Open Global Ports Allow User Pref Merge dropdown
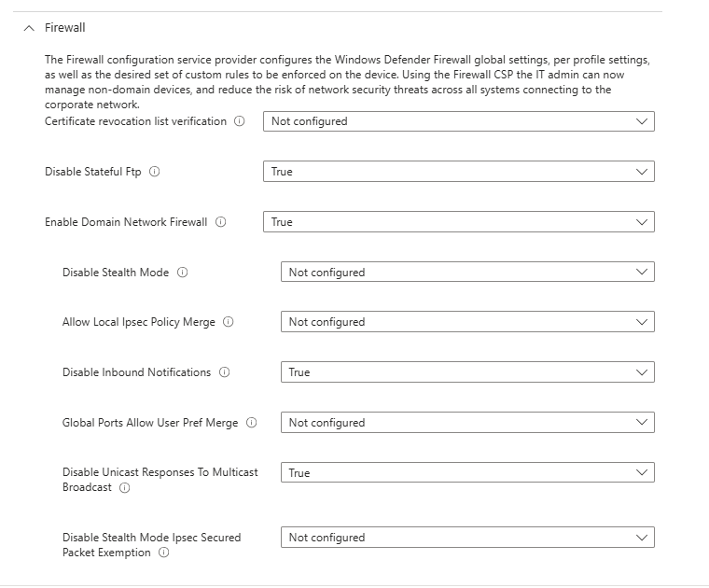The image size is (709, 588). click(467, 422)
